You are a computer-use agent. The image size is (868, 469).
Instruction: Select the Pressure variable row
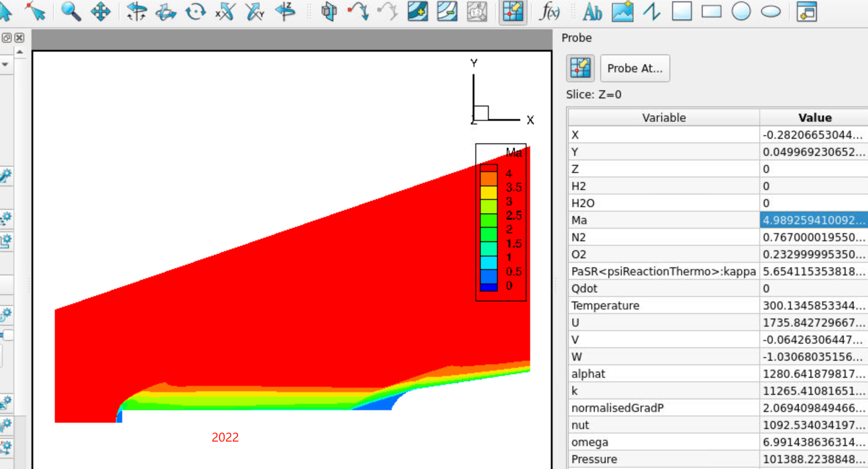tap(718, 459)
